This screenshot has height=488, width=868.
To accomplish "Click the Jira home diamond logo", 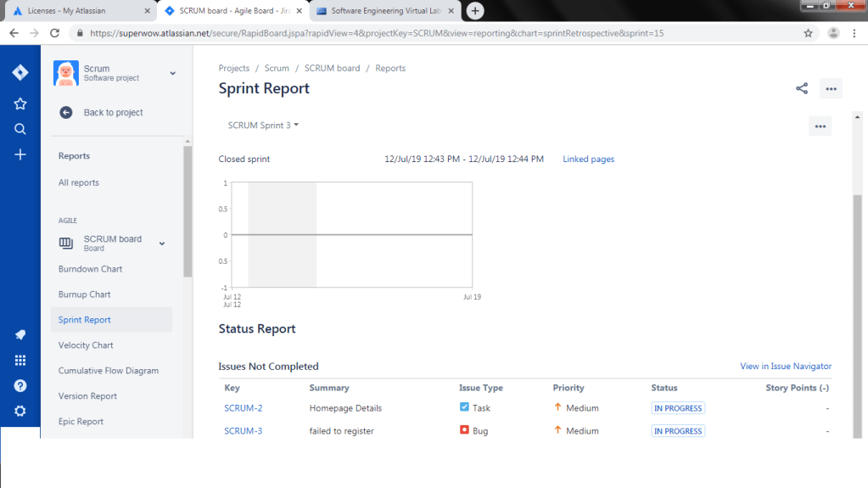I will coord(20,73).
